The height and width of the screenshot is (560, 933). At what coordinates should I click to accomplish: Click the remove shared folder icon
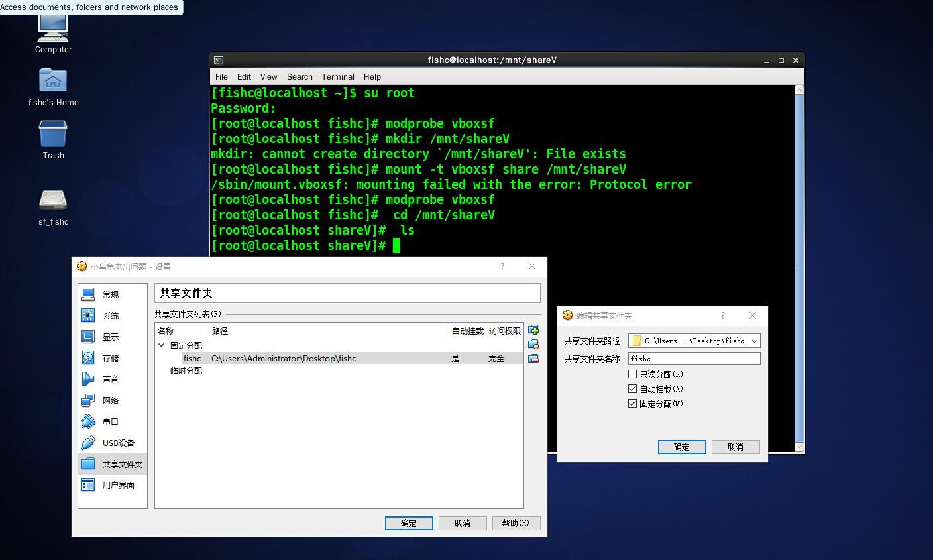pyautogui.click(x=533, y=359)
